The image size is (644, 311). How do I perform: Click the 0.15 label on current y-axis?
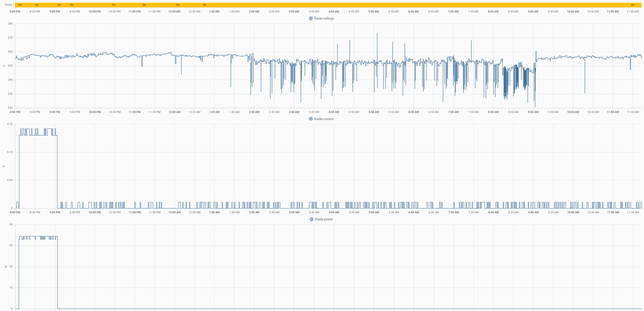tap(10, 124)
